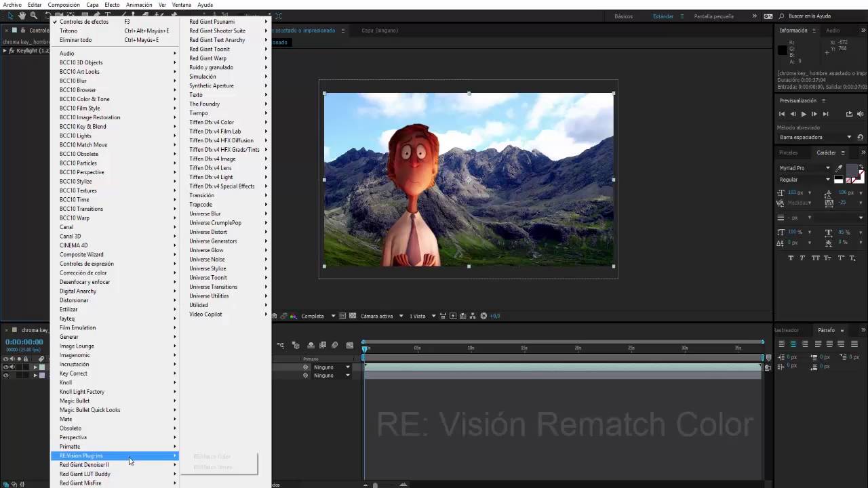Select the Zoom magnifier tool
The height and width of the screenshot is (488, 868).
[x=33, y=16]
